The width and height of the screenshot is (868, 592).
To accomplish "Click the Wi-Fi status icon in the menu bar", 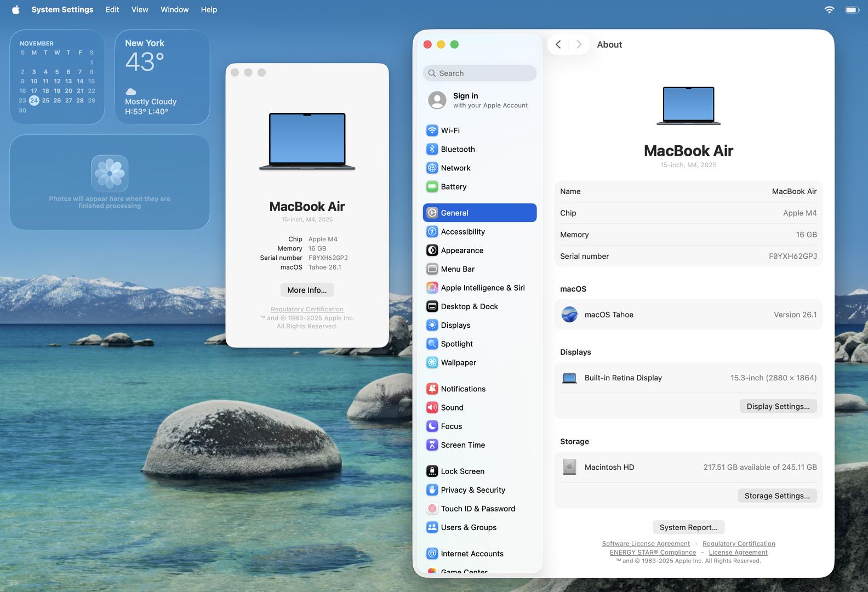I will (829, 10).
